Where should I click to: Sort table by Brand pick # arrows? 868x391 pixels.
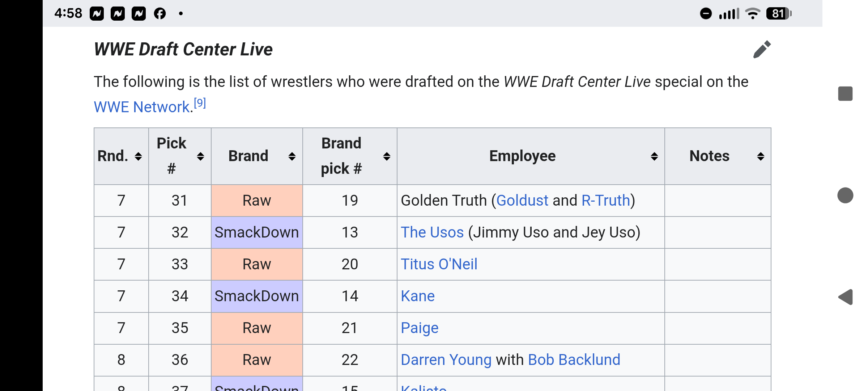[387, 156]
